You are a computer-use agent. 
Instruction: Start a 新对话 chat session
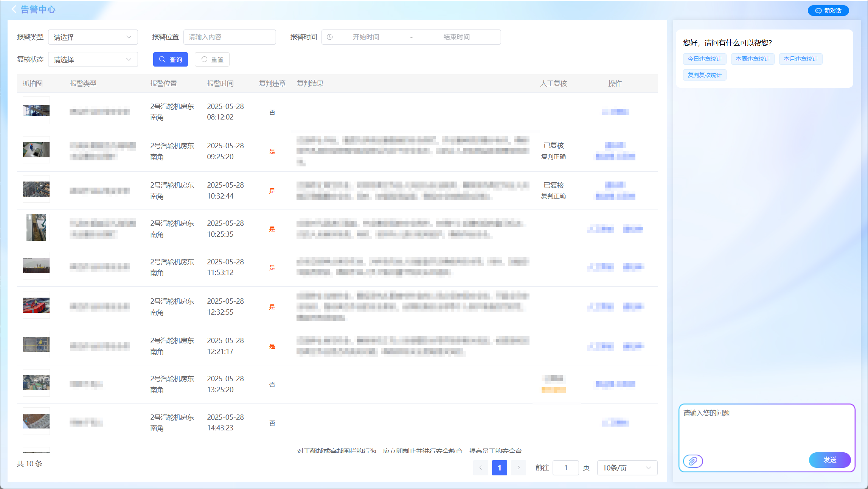pyautogui.click(x=828, y=11)
